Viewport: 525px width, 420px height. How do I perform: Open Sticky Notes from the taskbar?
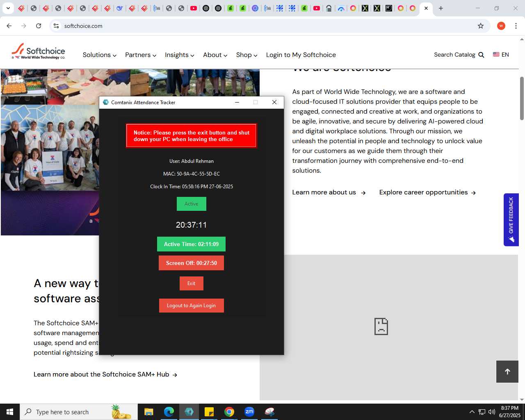209,412
